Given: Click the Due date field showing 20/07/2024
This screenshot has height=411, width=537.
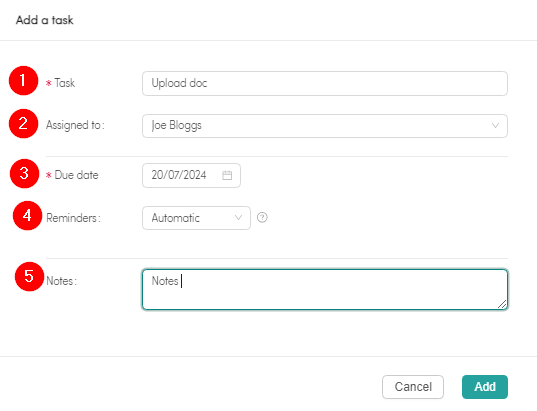Looking at the screenshot, I should coord(191,175).
